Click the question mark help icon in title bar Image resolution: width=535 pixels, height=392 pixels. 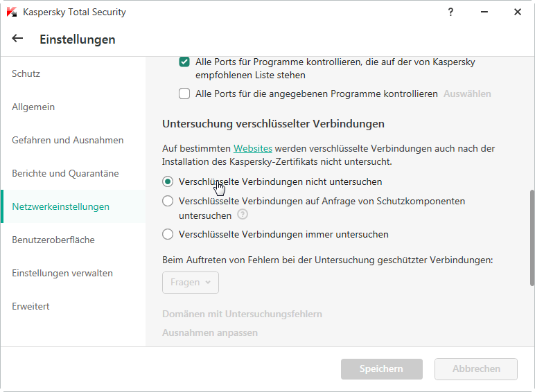click(x=450, y=12)
